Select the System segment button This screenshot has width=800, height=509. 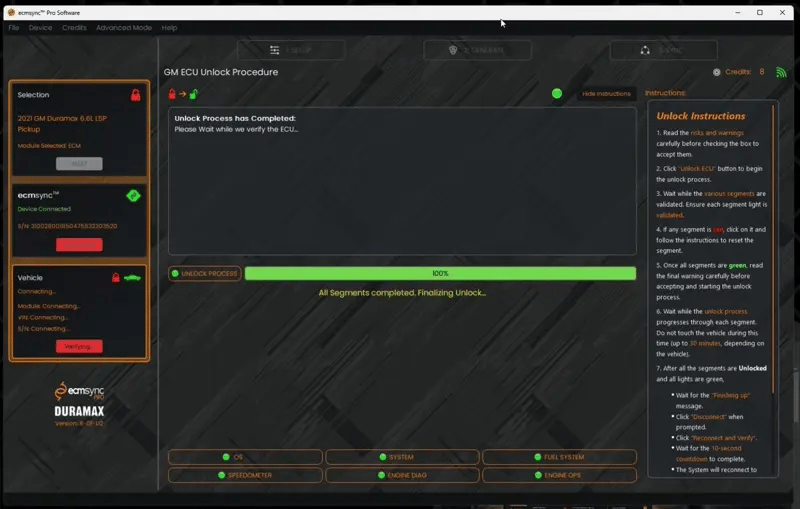click(403, 457)
